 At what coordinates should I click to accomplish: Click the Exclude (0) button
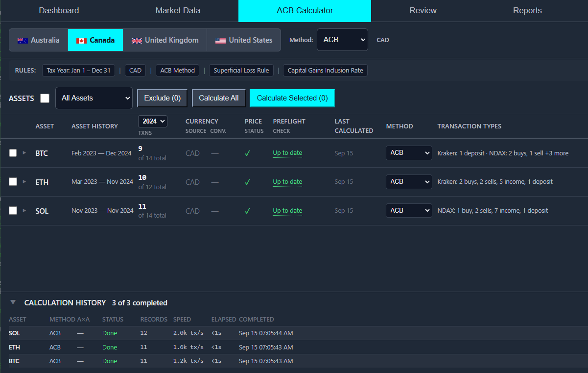pyautogui.click(x=163, y=98)
